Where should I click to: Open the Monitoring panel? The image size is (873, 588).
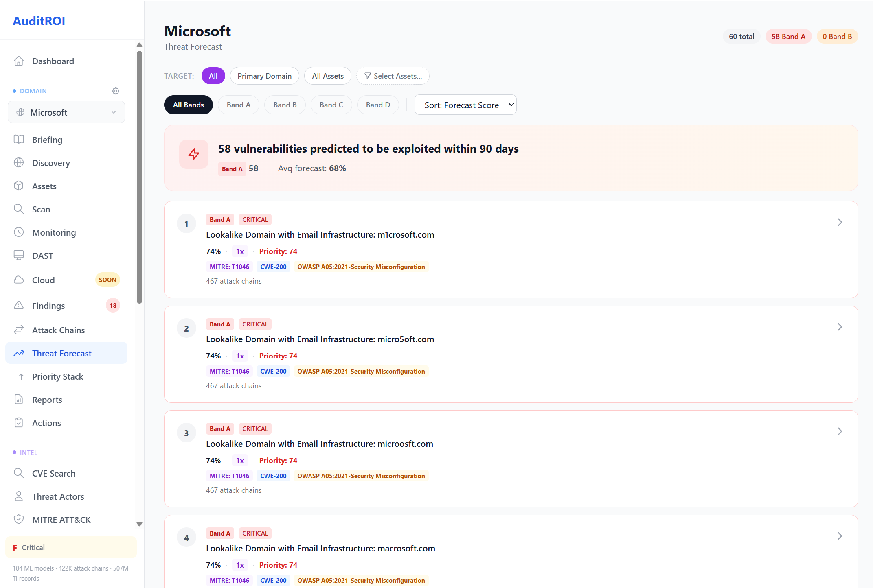pyautogui.click(x=54, y=232)
